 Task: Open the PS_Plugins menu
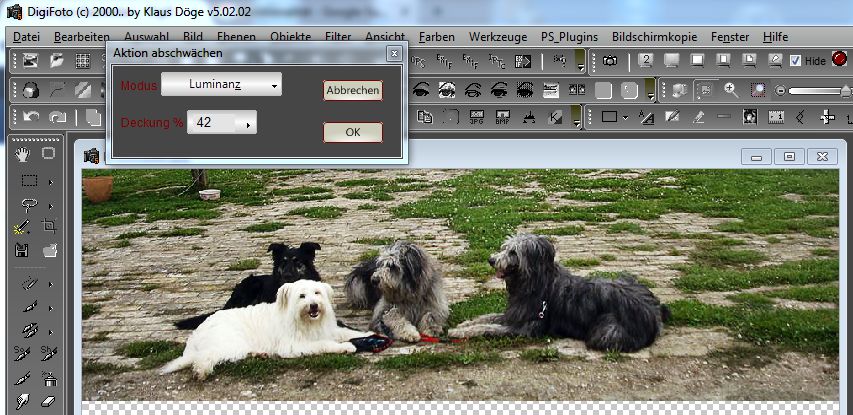pos(569,36)
